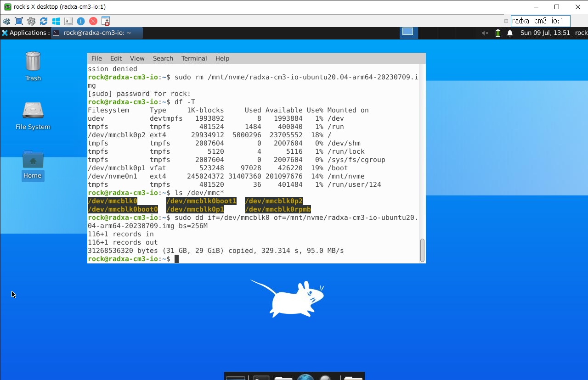Click the 'Mounted on' column header text

click(x=348, y=110)
